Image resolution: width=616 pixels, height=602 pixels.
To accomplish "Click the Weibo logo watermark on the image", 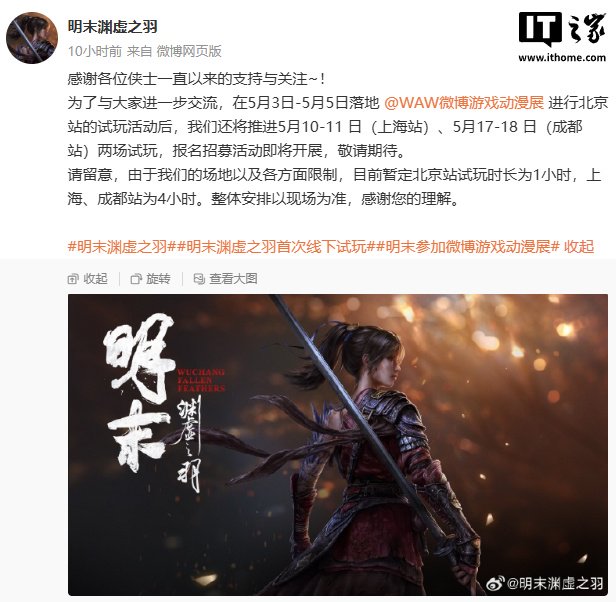I will click(495, 584).
